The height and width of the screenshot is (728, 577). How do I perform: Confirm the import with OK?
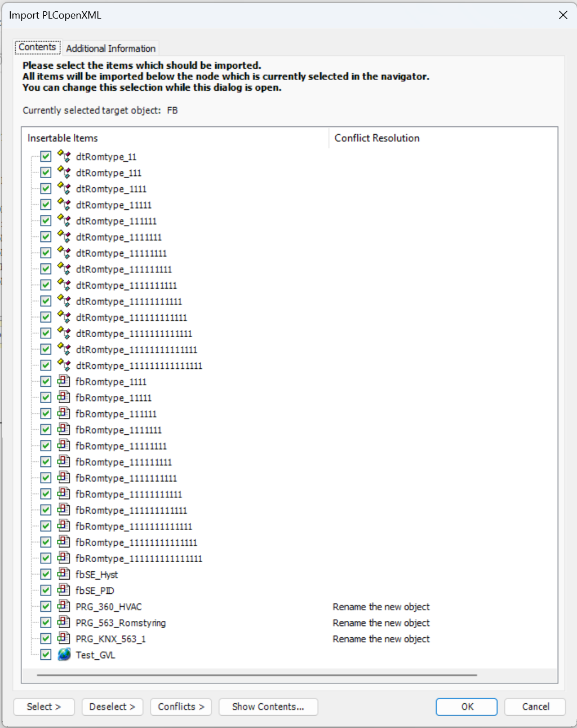466,707
